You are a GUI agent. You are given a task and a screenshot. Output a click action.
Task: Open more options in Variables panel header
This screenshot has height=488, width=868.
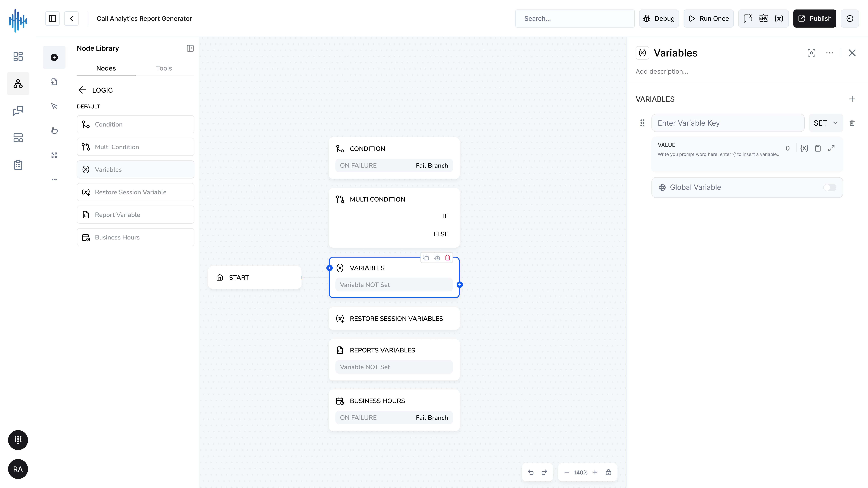(830, 53)
